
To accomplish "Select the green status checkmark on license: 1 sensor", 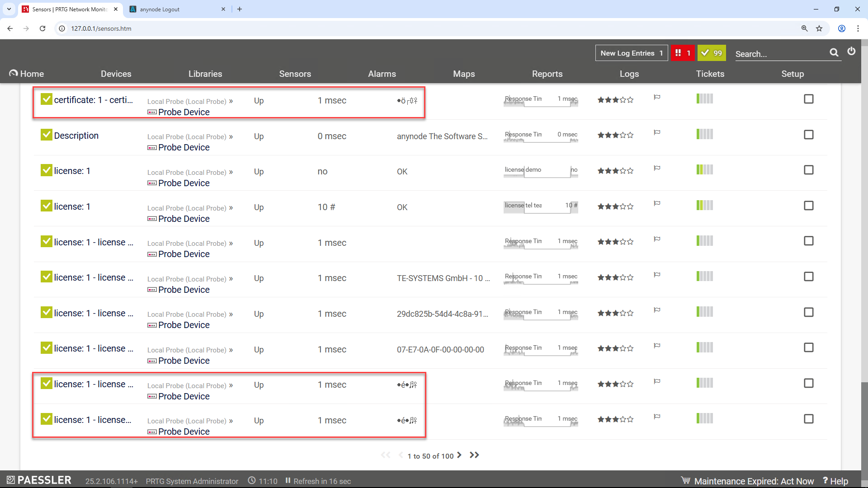I will click(46, 170).
